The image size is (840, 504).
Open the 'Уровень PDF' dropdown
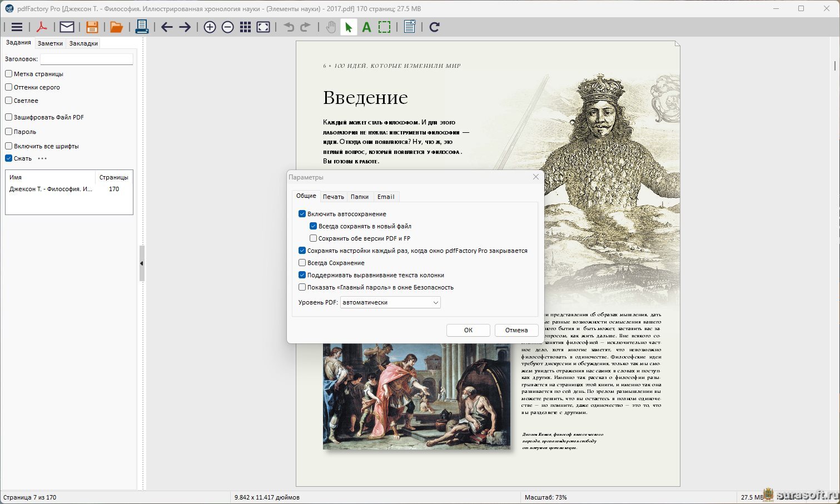pyautogui.click(x=390, y=302)
